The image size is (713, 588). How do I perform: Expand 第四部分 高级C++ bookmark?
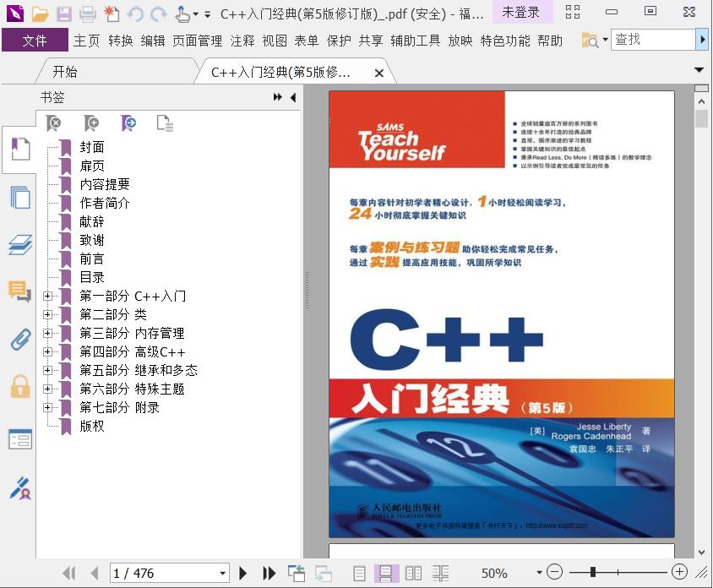tap(47, 352)
